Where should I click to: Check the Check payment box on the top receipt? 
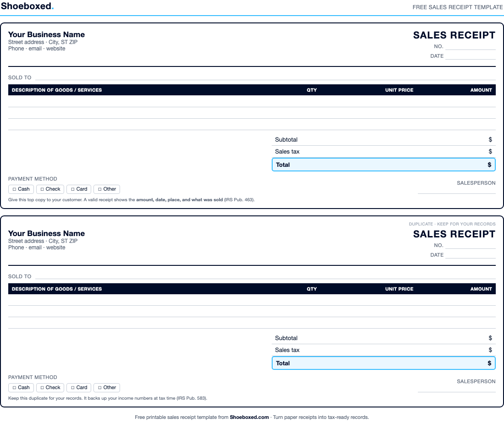[x=50, y=189]
